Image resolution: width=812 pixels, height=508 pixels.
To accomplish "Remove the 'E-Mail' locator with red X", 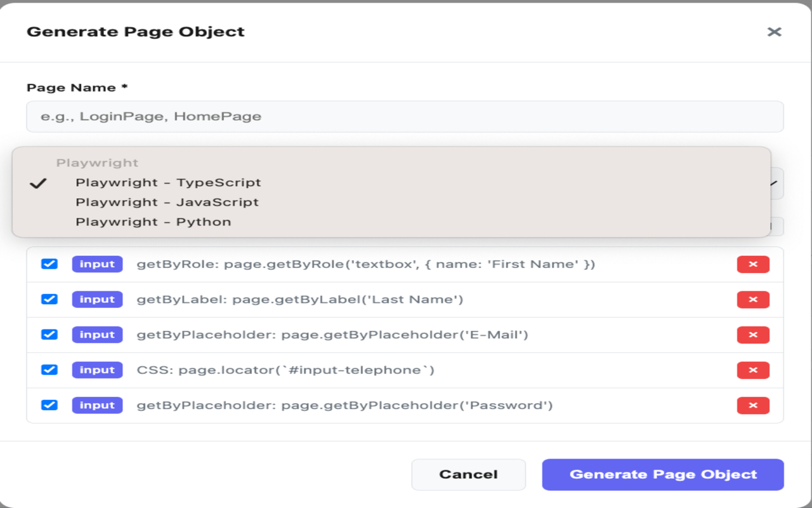I will pos(753,335).
